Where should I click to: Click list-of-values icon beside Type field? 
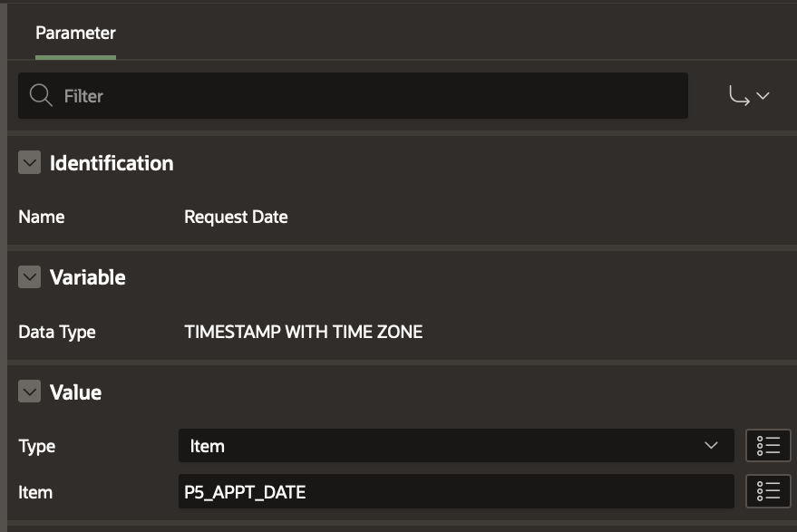point(768,446)
